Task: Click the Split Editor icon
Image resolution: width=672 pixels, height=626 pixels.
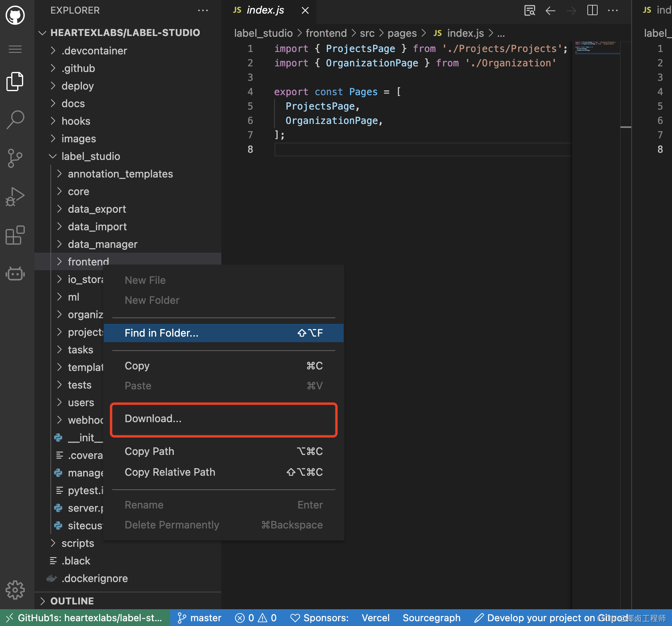Action: [592, 10]
